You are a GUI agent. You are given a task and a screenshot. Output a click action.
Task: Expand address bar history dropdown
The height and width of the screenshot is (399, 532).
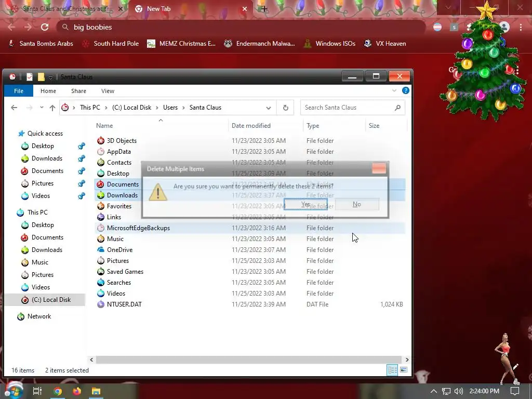(269, 108)
